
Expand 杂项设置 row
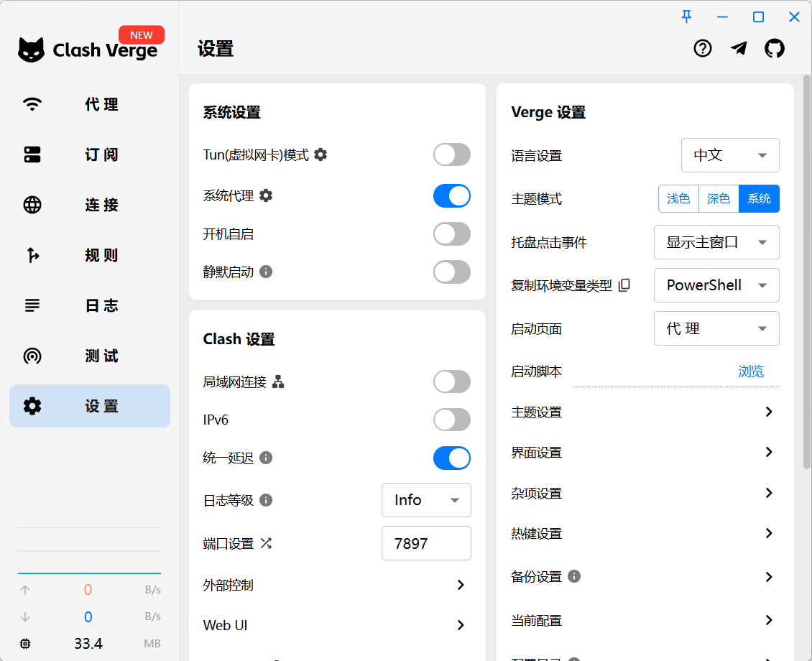(x=645, y=493)
